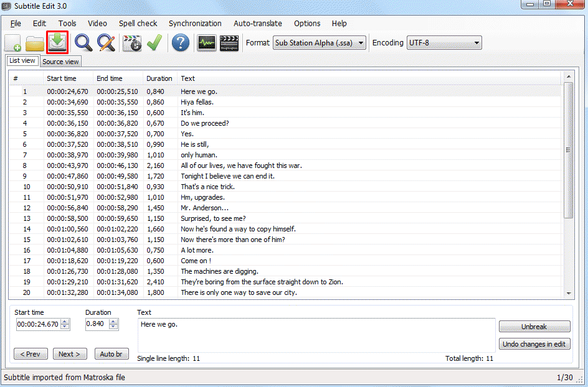Click the Auto br button
Screen dimensions: 588x387
(111, 353)
